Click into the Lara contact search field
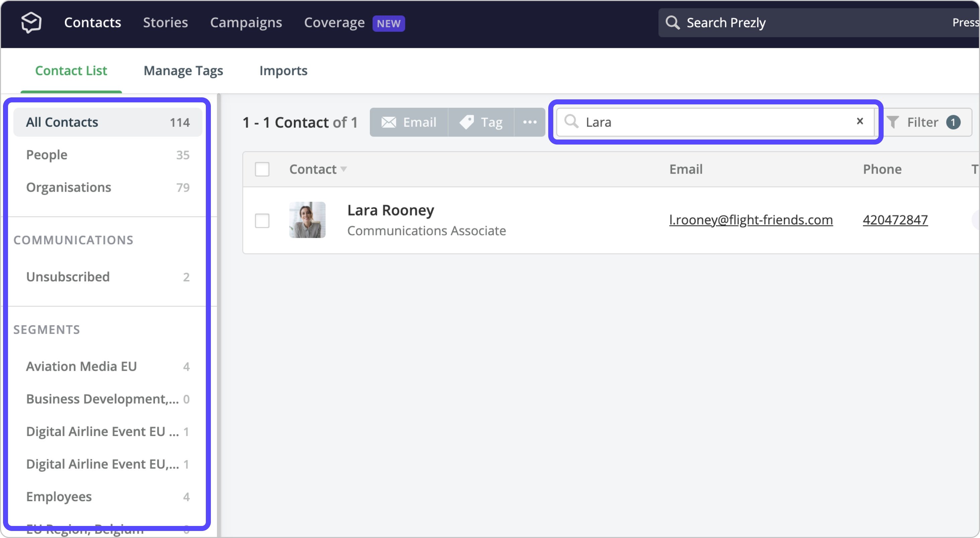 [715, 122]
